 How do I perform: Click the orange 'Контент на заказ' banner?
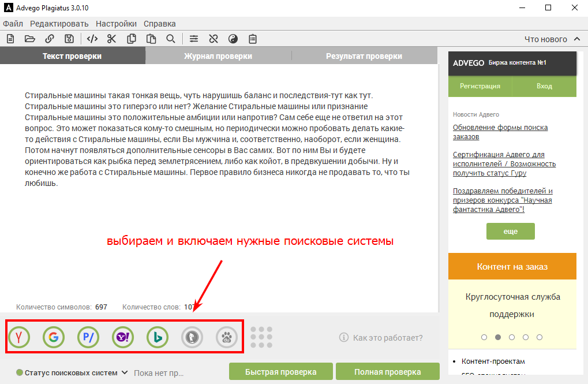pyautogui.click(x=512, y=267)
